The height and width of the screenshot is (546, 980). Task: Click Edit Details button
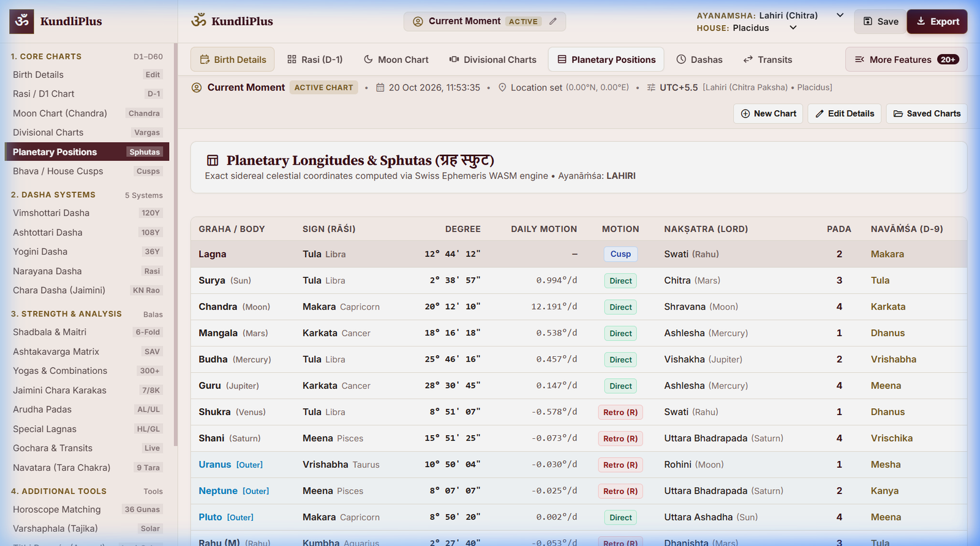coord(845,114)
